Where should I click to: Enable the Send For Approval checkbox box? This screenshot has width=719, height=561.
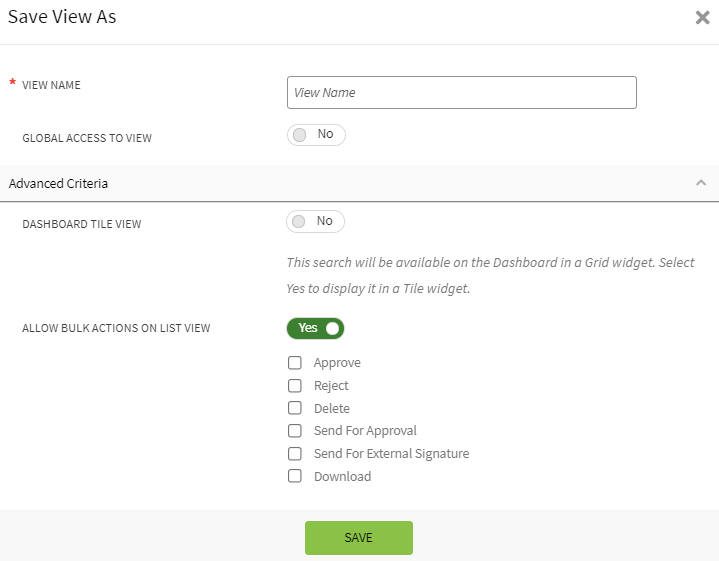point(295,431)
